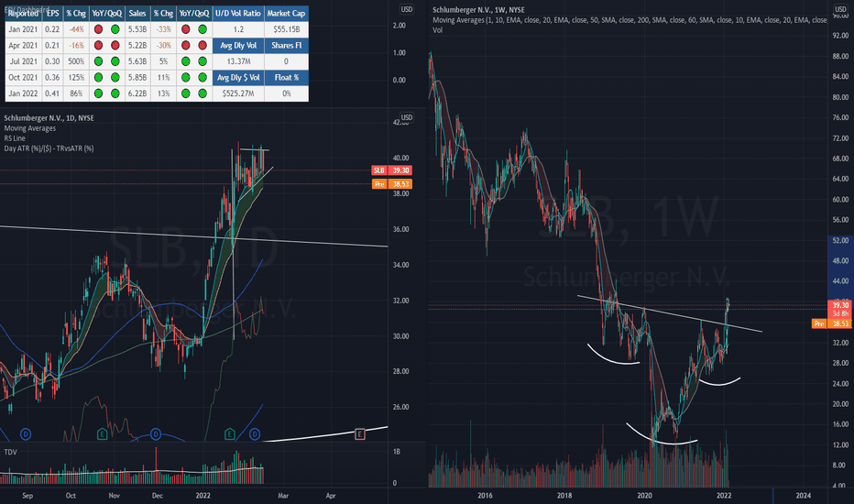Click the 2016 label on weekly time axis

pos(486,495)
